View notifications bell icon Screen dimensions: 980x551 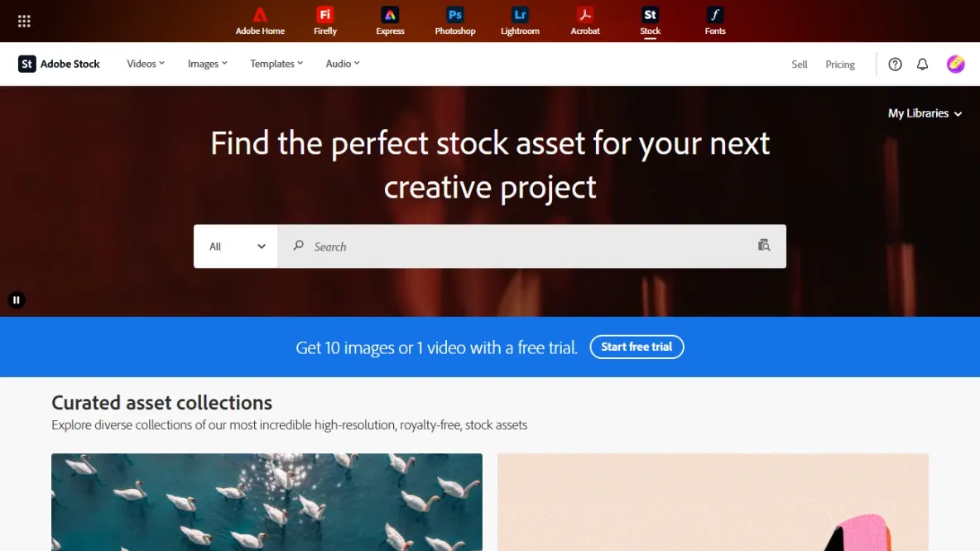pos(922,65)
